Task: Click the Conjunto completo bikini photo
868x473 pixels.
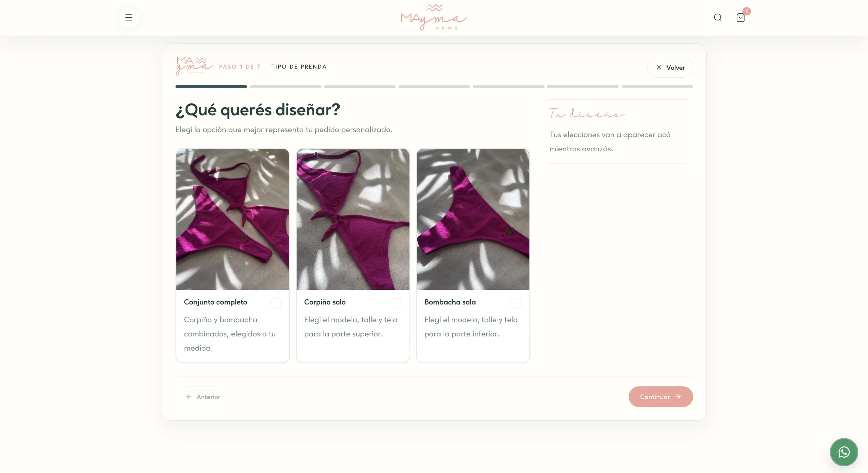Action: 233,219
